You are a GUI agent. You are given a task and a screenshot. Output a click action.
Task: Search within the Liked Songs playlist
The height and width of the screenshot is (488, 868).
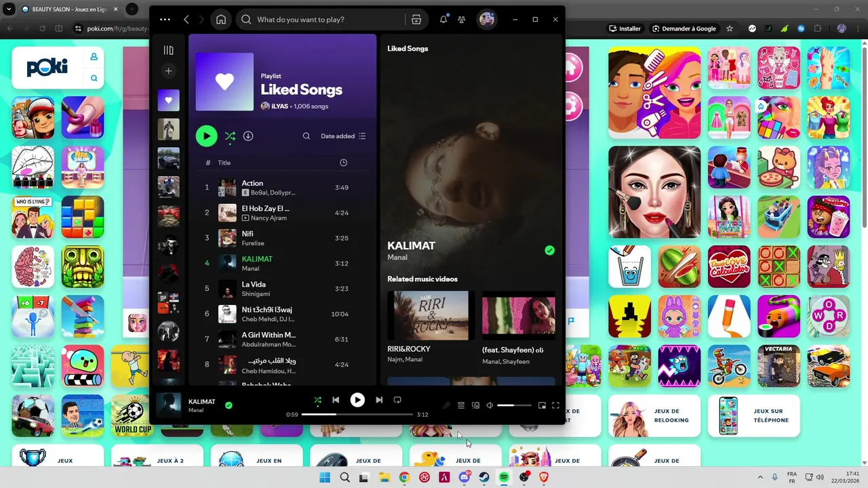pos(307,136)
